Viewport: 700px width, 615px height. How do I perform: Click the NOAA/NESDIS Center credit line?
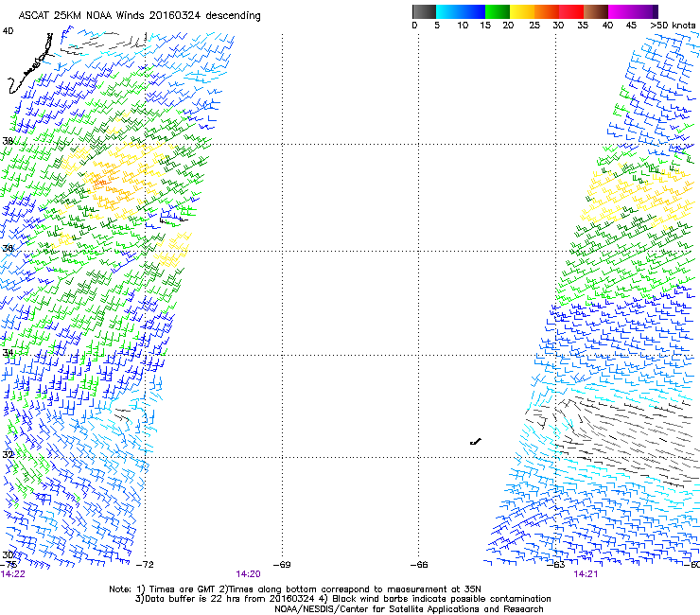click(x=409, y=609)
